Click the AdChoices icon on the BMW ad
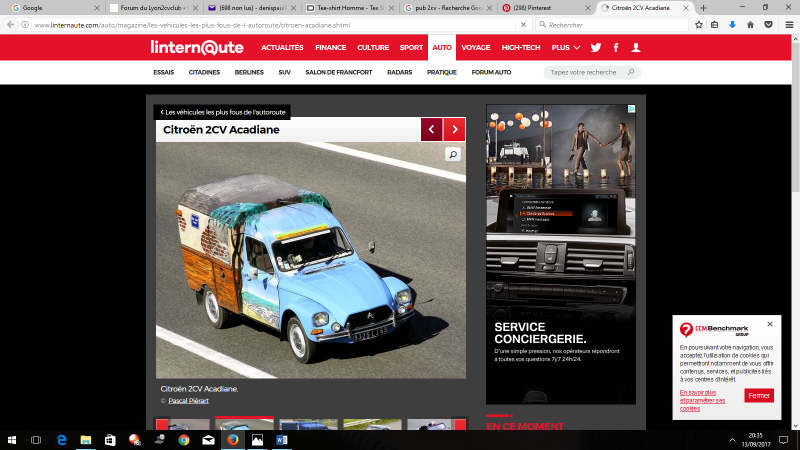This screenshot has width=800, height=450. point(631,109)
